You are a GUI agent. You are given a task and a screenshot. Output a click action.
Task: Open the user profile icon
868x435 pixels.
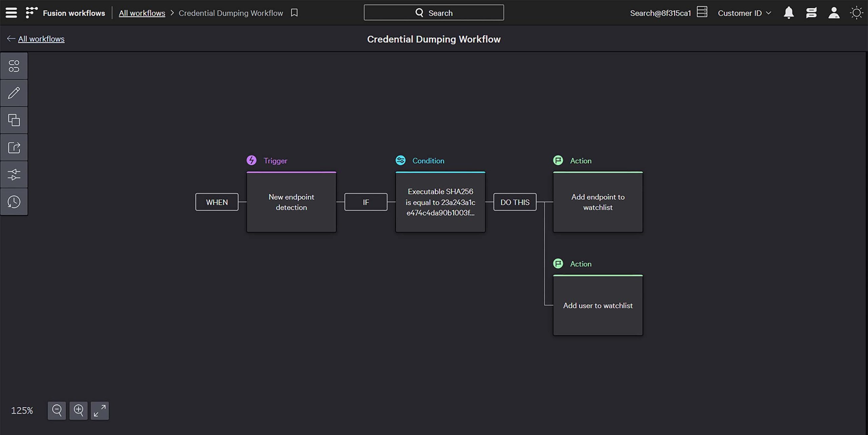coord(834,13)
